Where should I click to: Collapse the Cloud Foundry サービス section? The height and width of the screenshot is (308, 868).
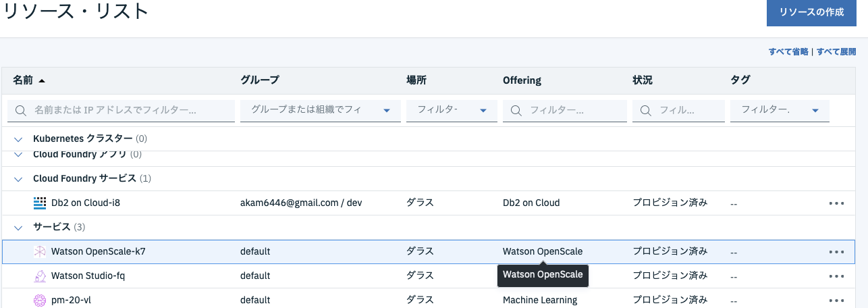pos(18,179)
